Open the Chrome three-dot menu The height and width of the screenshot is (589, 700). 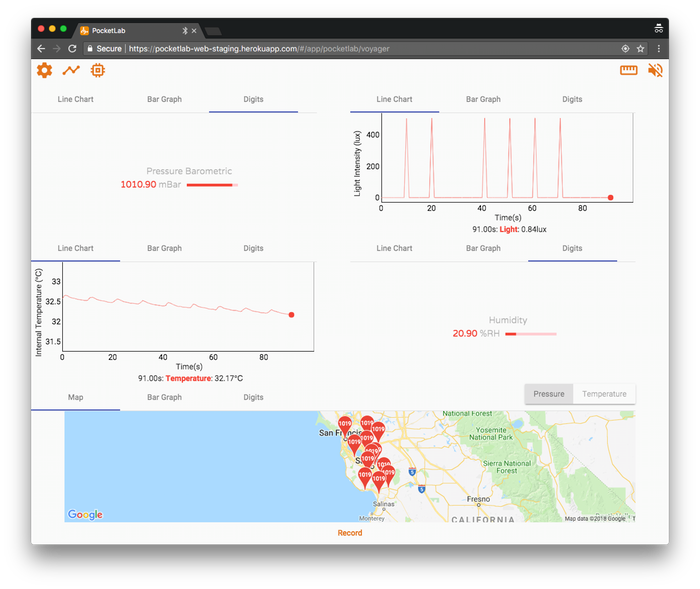click(658, 48)
